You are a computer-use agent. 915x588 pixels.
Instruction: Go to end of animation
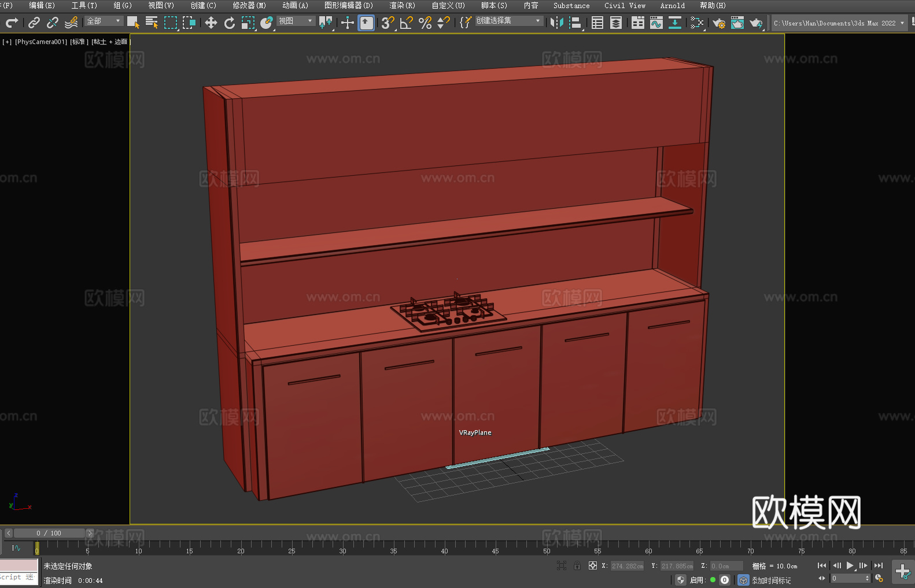tap(879, 565)
